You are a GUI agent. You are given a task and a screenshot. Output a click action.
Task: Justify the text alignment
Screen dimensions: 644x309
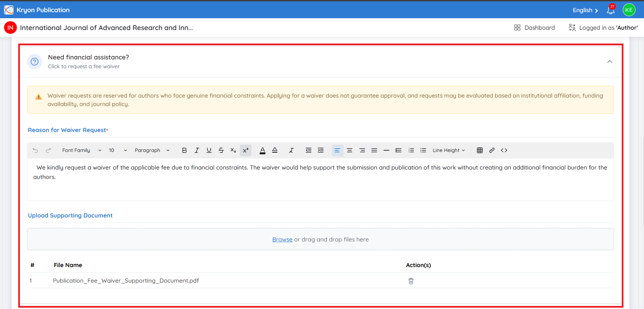tap(374, 150)
